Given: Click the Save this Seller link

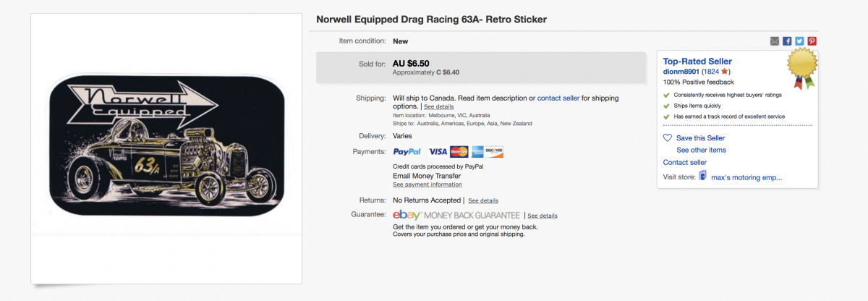Looking at the screenshot, I should click(x=700, y=138).
